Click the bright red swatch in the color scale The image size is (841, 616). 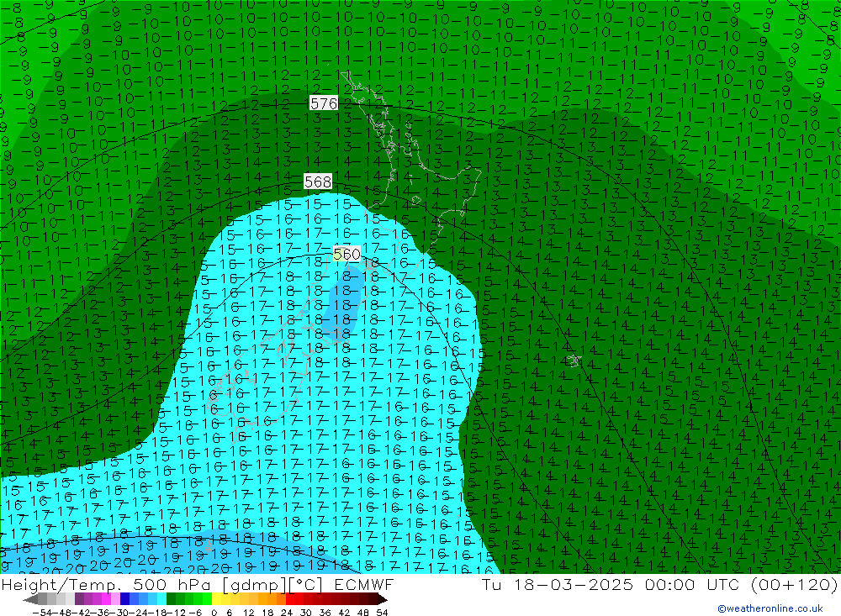(x=290, y=599)
